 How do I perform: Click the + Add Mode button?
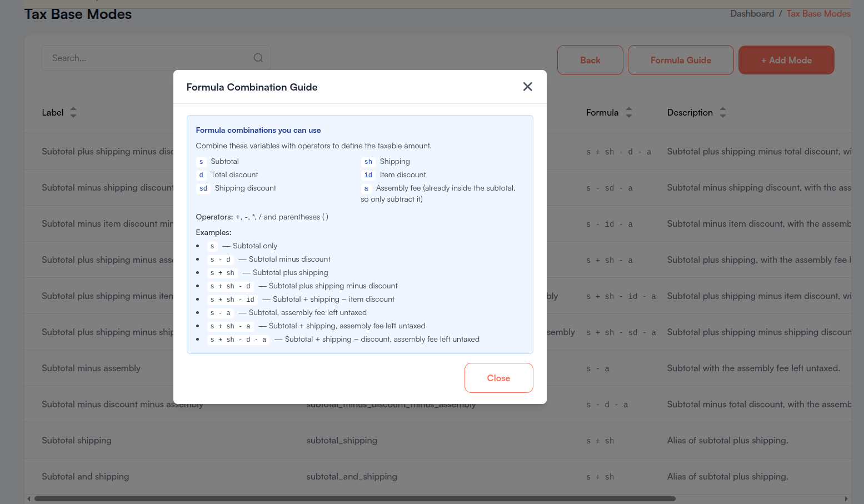(786, 60)
